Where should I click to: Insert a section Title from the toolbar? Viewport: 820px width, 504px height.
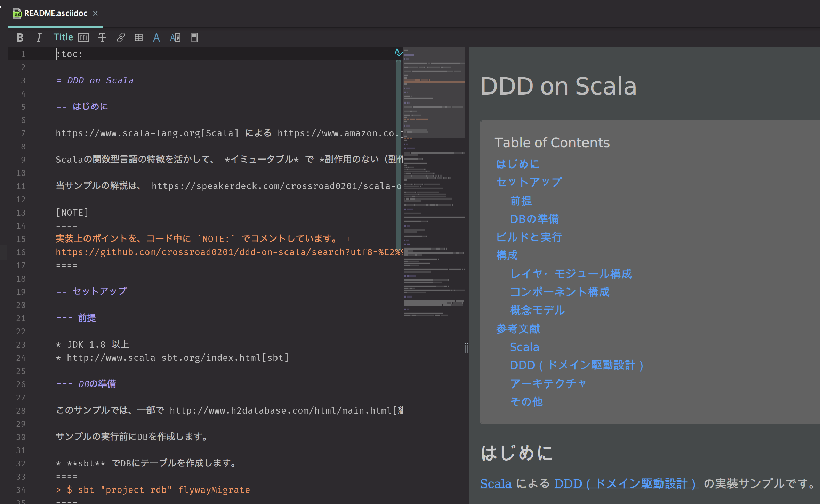pyautogui.click(x=63, y=37)
